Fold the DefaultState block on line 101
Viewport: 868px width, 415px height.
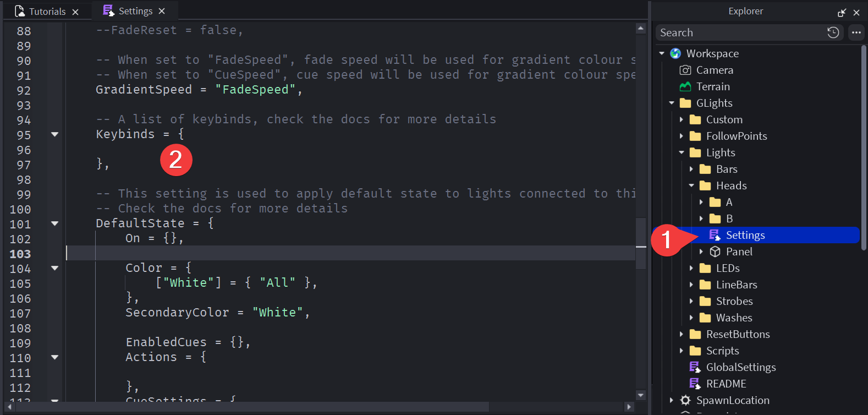(54, 223)
